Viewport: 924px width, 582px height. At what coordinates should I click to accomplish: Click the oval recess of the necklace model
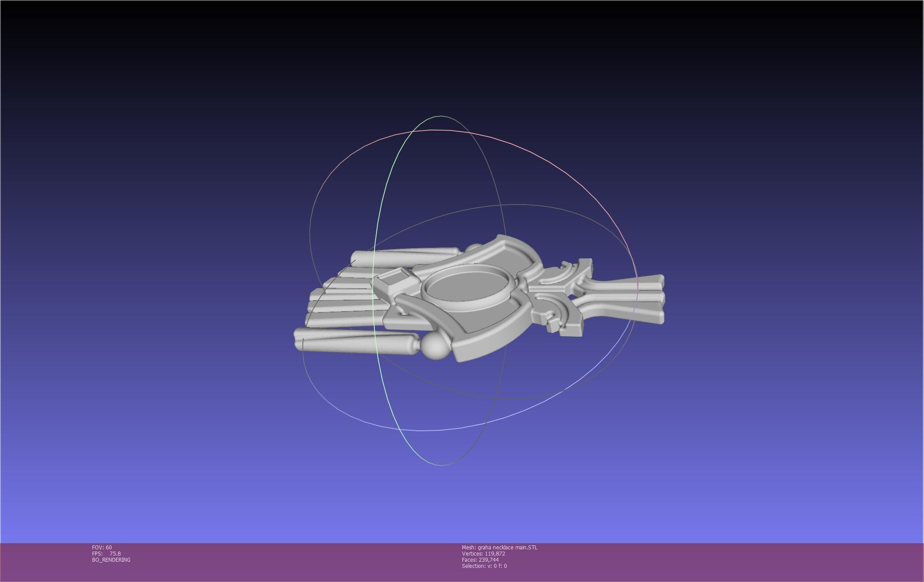466,287
